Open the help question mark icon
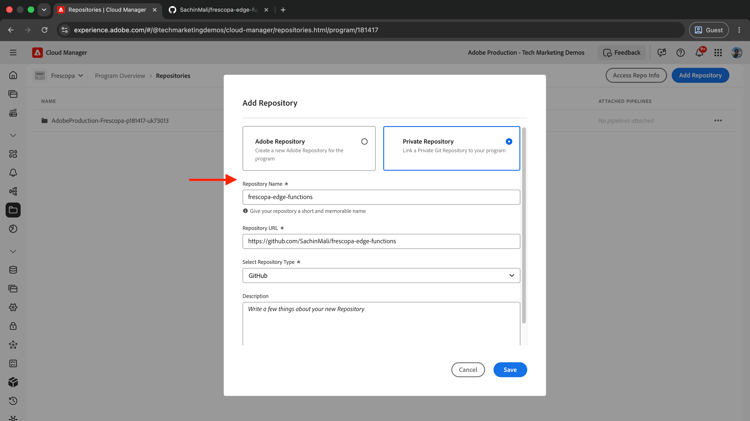Image resolution: width=750 pixels, height=421 pixels. click(680, 53)
